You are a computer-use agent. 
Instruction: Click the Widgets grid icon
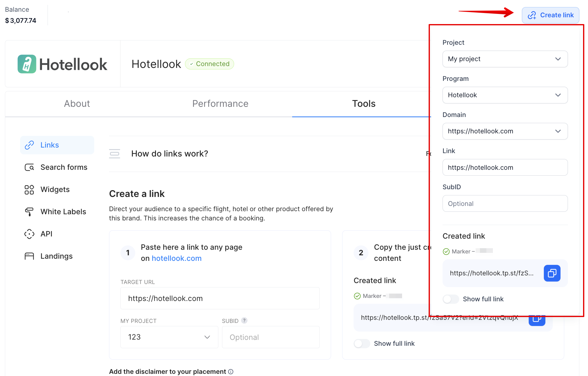point(29,190)
